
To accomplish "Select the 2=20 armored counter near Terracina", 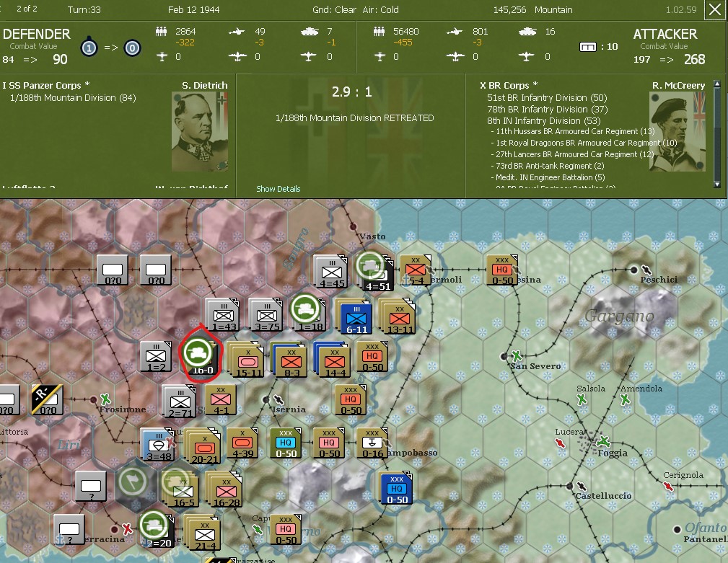I will (x=157, y=529).
